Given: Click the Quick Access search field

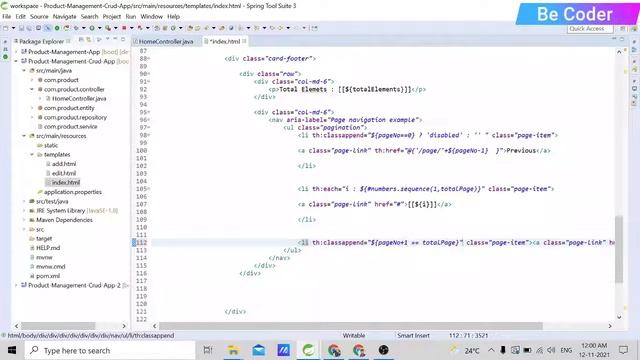Looking at the screenshot, I should [x=590, y=29].
